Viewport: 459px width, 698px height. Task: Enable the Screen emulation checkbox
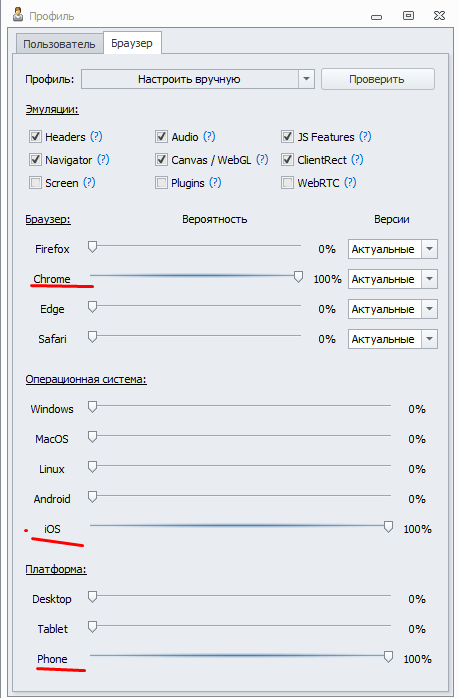(x=35, y=183)
